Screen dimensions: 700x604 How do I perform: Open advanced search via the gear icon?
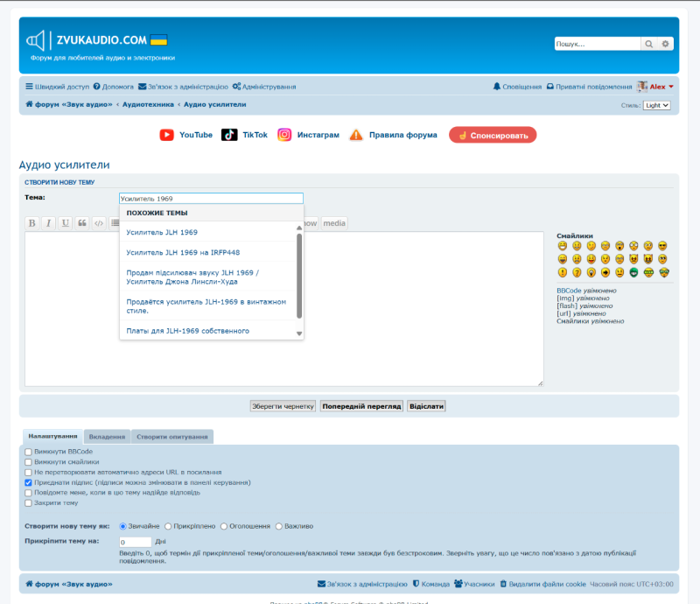tap(665, 44)
